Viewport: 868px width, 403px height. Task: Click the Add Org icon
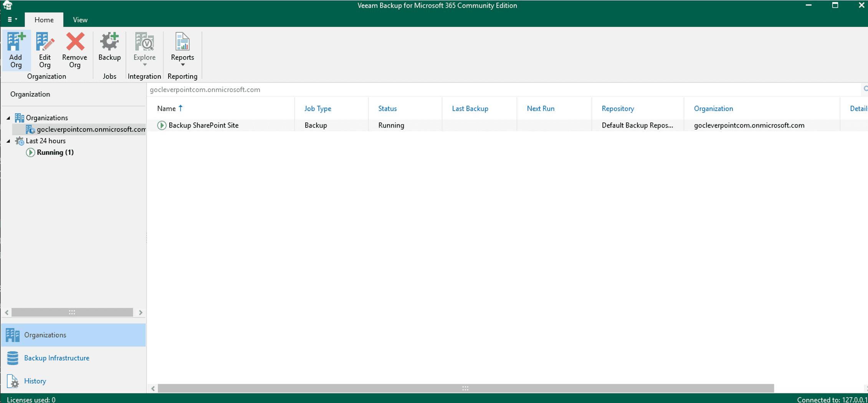[x=16, y=42]
